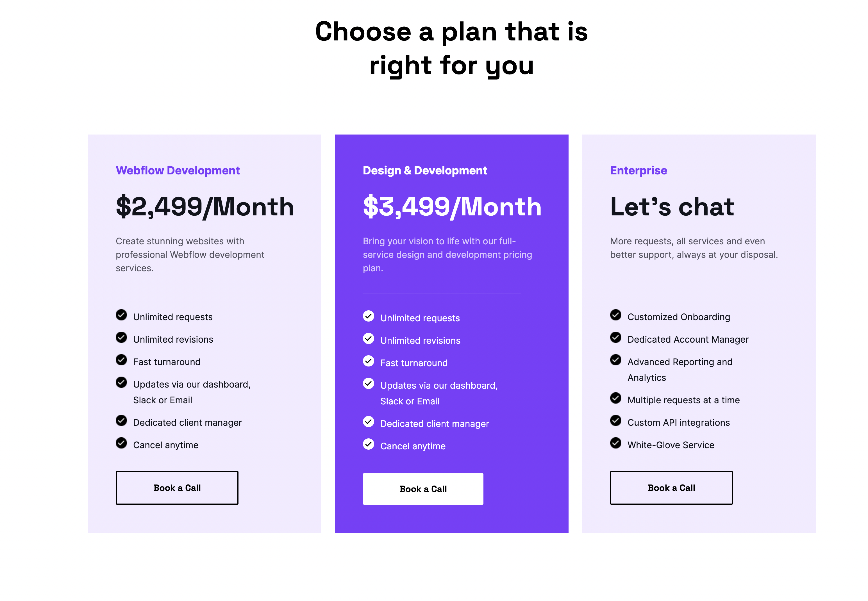Click the $2,499/Month price heading

click(x=205, y=207)
